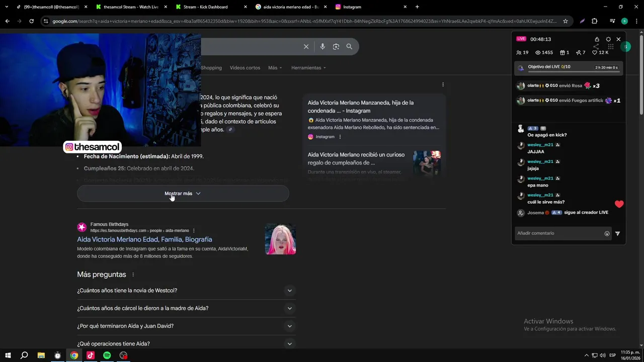Click the Chrome address bar URL
The height and width of the screenshot is (362, 644).
click(x=304, y=21)
